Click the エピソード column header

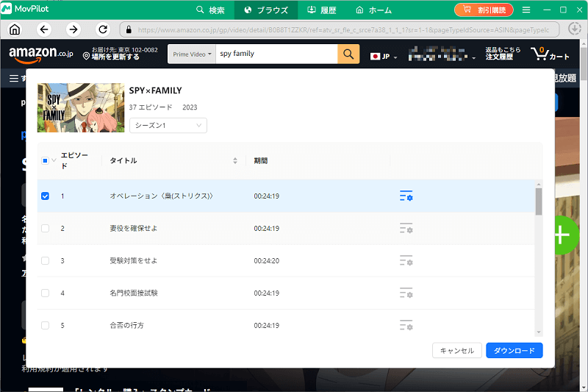(x=74, y=160)
